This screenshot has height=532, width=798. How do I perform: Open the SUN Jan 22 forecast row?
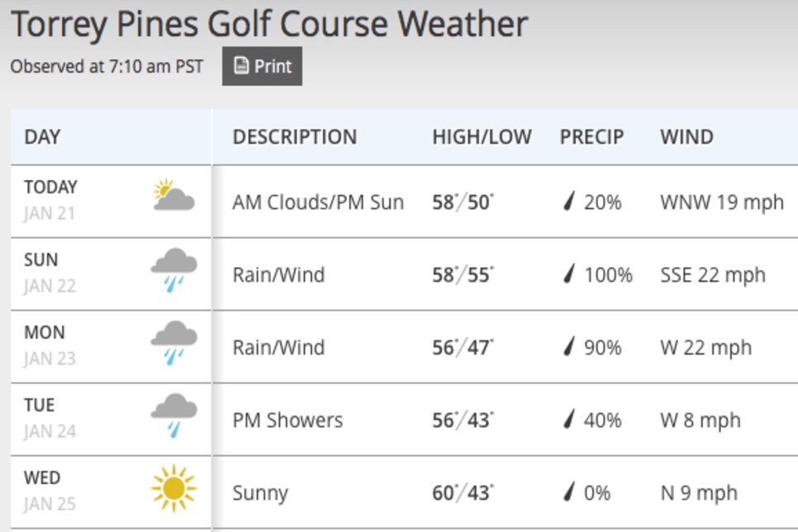[x=405, y=274]
